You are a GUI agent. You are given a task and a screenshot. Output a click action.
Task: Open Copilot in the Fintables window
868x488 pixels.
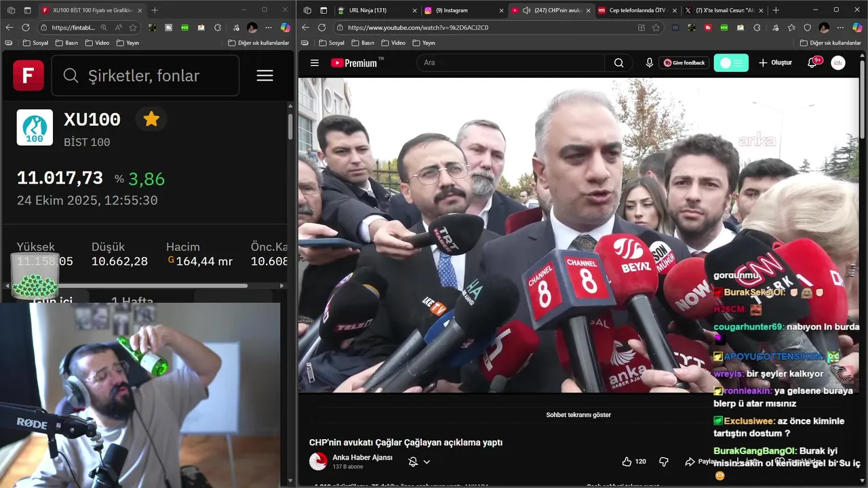tap(285, 27)
